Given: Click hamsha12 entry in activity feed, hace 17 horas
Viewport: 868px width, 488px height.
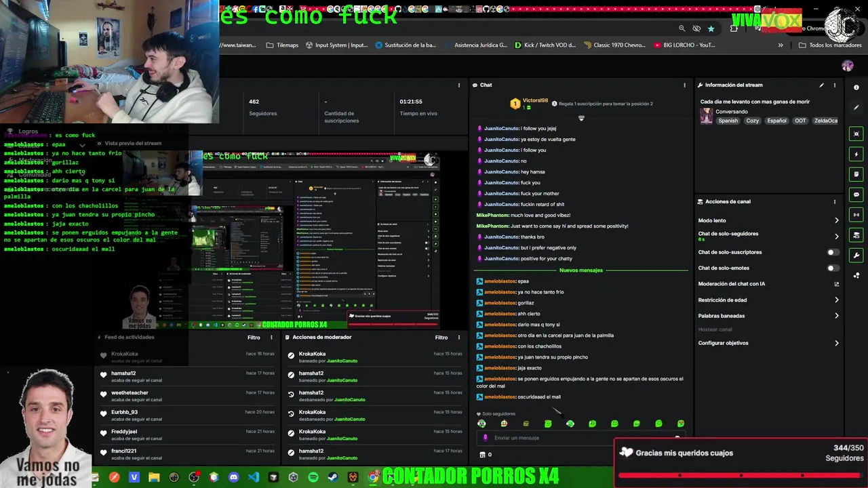Looking at the screenshot, I should pyautogui.click(x=189, y=376).
